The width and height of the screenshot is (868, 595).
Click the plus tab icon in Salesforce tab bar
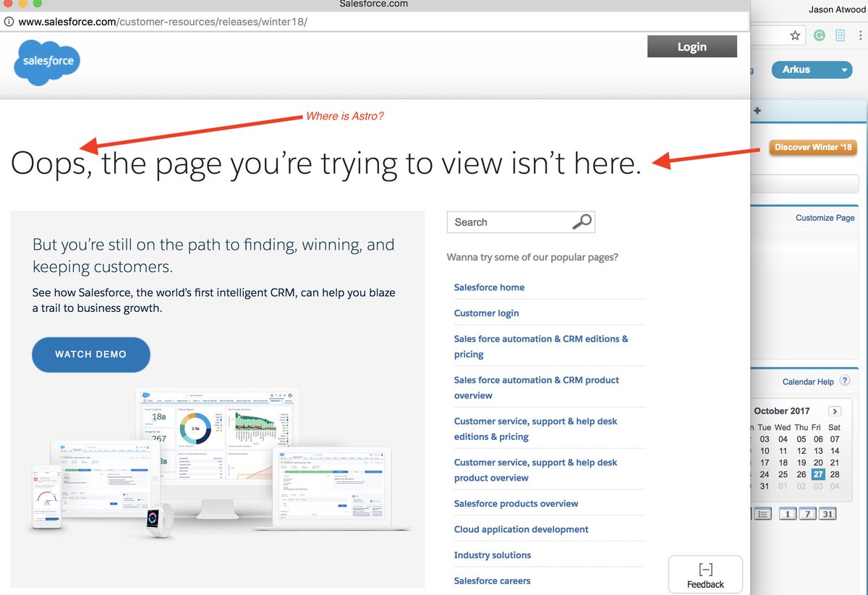click(757, 111)
